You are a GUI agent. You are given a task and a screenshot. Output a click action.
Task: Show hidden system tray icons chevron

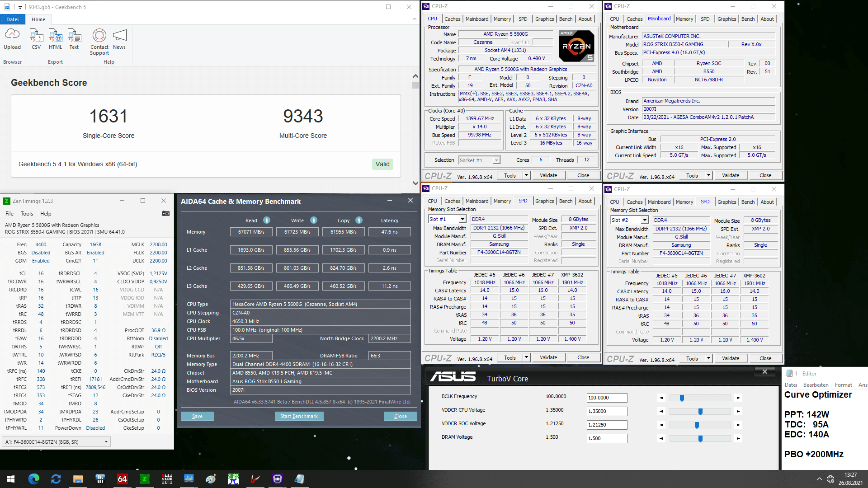pos(819,479)
